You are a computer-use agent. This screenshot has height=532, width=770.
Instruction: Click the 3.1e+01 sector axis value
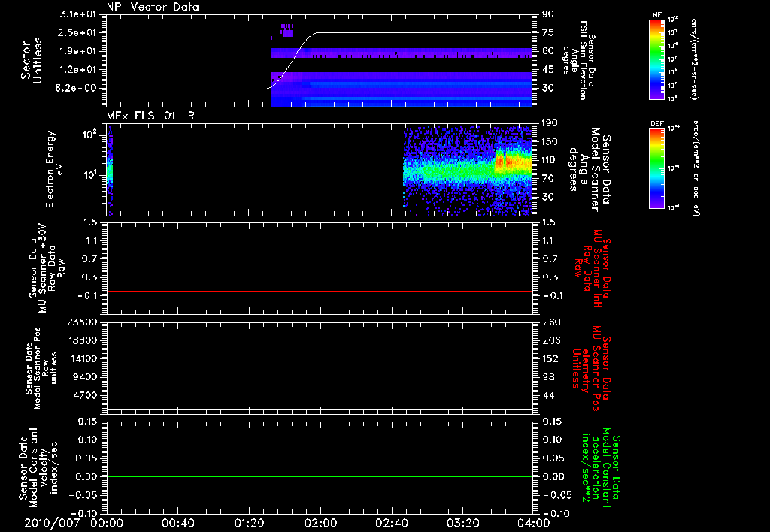[78, 14]
